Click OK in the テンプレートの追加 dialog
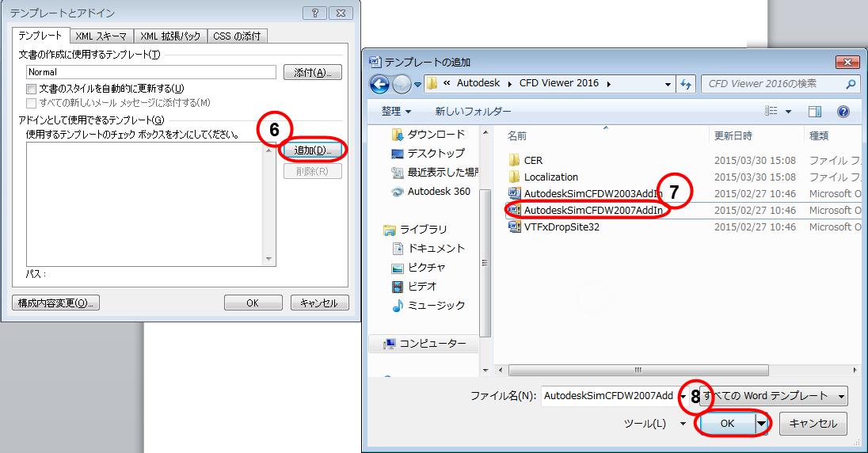868x453 pixels. [727, 424]
